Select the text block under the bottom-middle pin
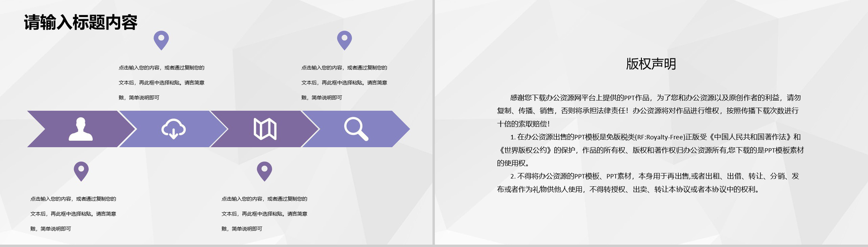The height and width of the screenshot is (247, 868). (x=264, y=214)
